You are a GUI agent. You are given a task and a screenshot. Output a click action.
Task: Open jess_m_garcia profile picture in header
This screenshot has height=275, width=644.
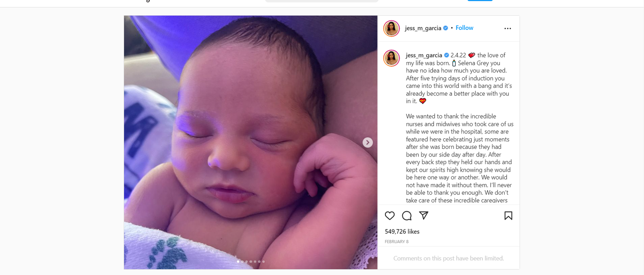pos(391,29)
